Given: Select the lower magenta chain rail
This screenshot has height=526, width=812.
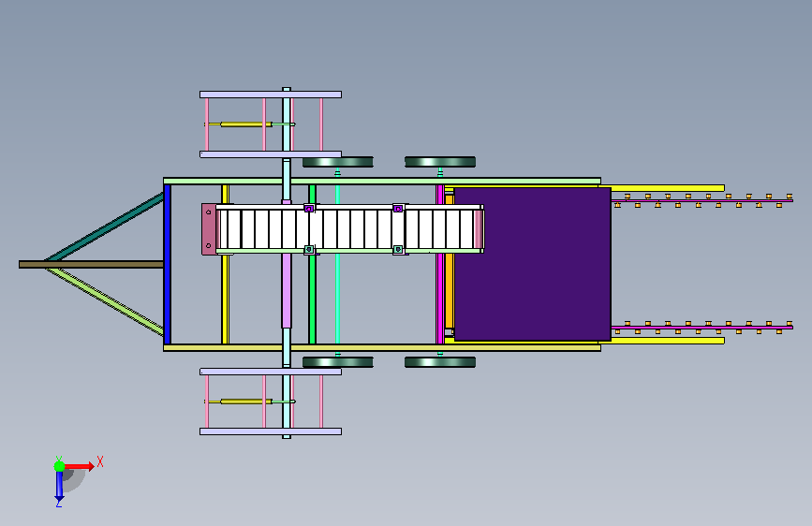Looking at the screenshot, I should click(701, 328).
